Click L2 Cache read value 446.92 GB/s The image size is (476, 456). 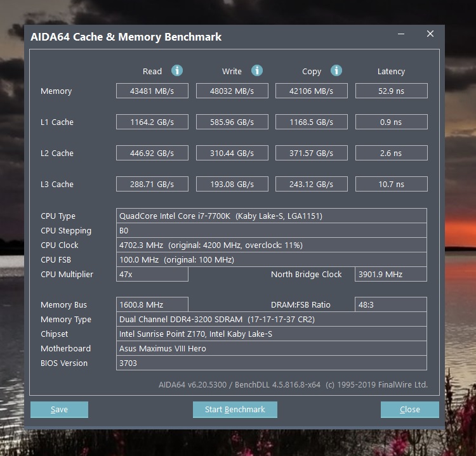(152, 153)
